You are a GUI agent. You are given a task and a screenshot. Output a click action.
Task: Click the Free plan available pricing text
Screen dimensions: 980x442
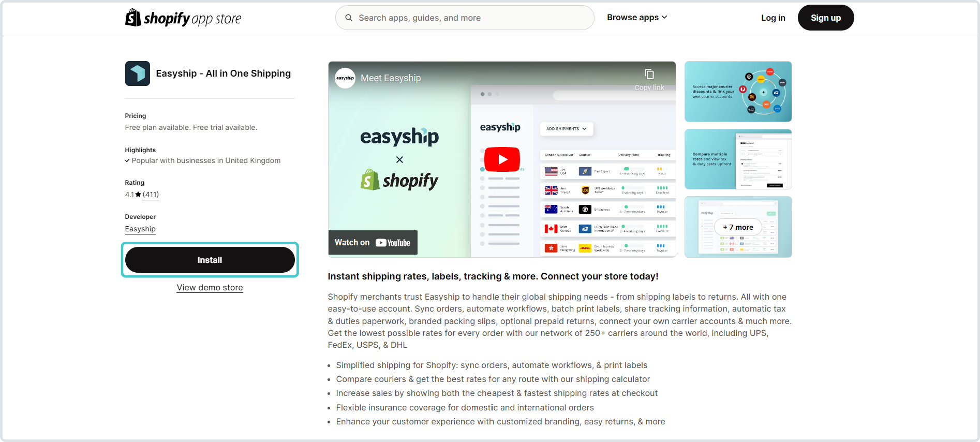coord(191,127)
